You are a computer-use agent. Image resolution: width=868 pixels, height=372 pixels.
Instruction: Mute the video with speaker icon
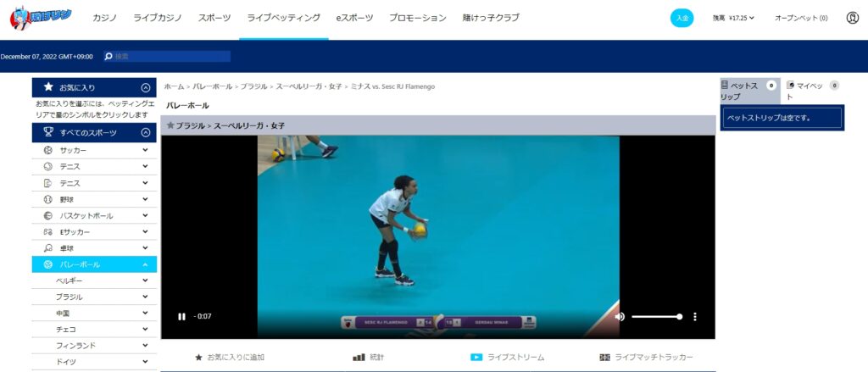[x=620, y=317]
